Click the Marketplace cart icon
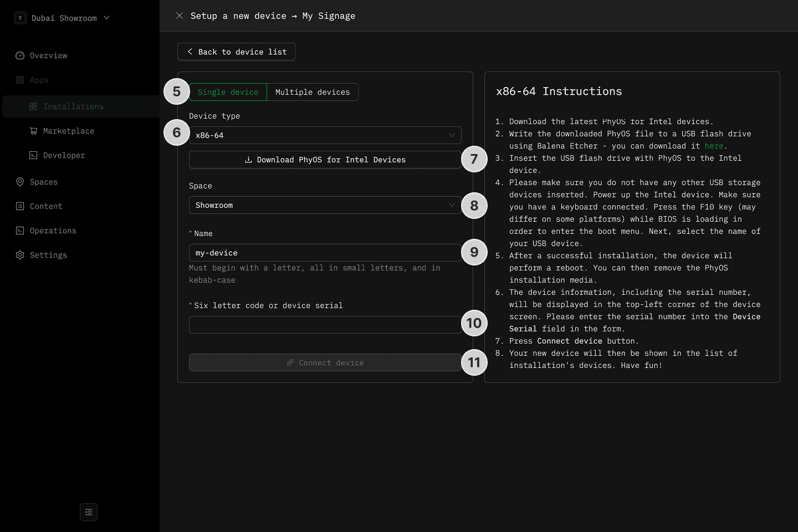798x532 pixels. 33,131
